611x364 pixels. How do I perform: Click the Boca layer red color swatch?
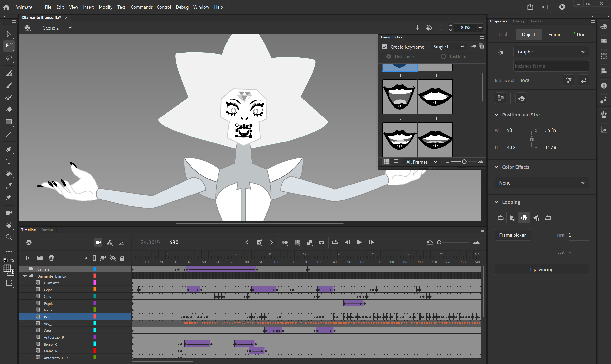tap(95, 317)
